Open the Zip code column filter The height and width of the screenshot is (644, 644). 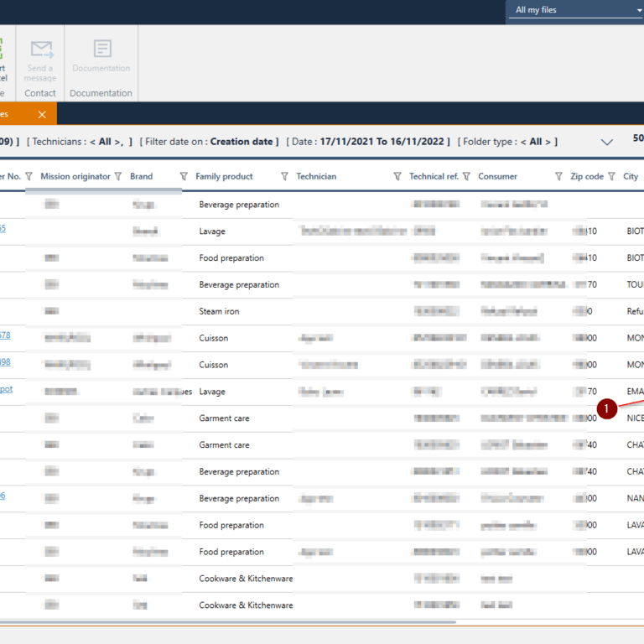(611, 176)
